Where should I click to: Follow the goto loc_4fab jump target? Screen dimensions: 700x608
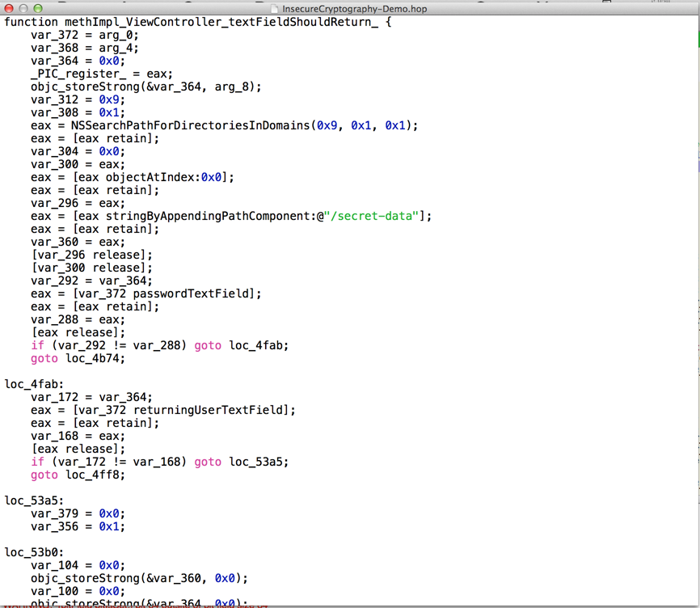click(258, 345)
